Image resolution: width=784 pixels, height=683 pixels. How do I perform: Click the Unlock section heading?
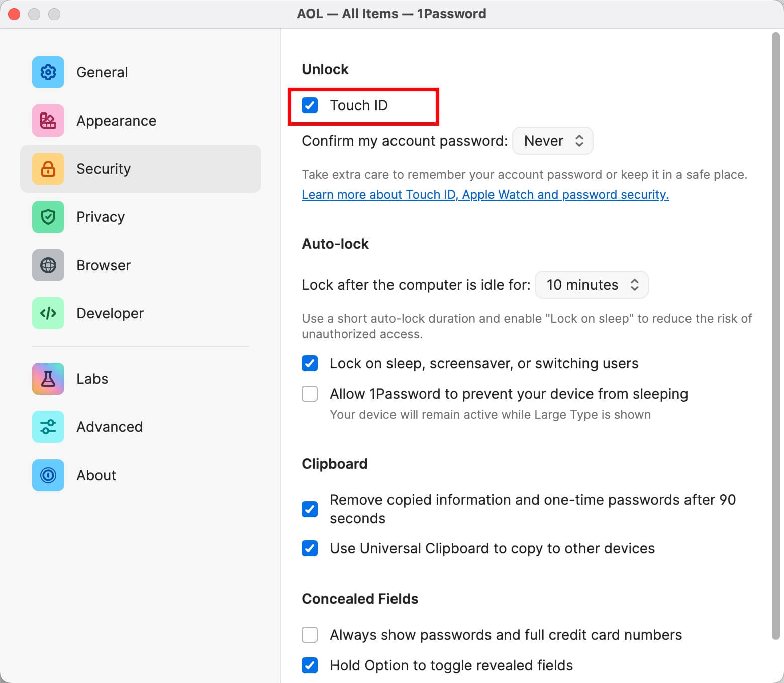point(325,69)
